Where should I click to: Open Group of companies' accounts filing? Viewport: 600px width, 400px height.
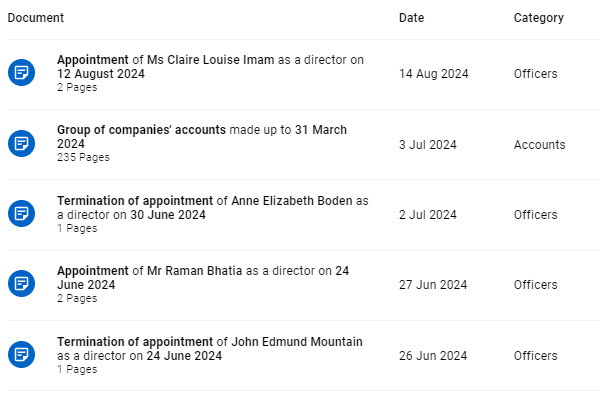(202, 137)
